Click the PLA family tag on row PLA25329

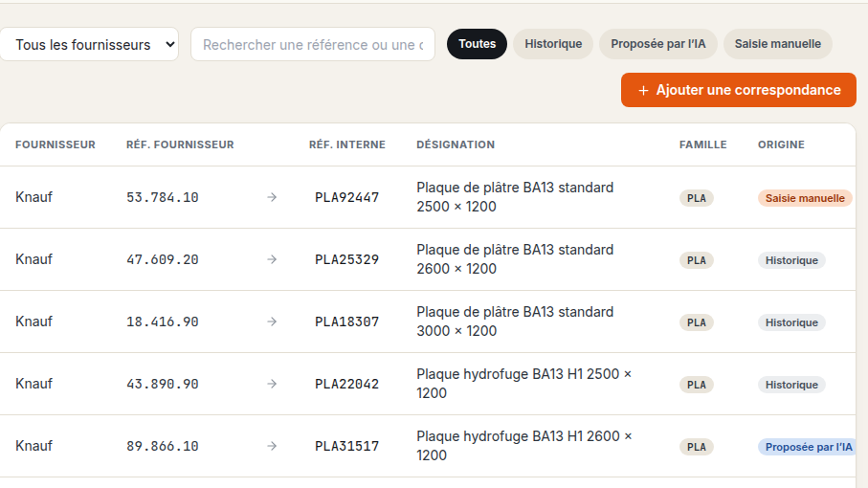click(x=697, y=260)
